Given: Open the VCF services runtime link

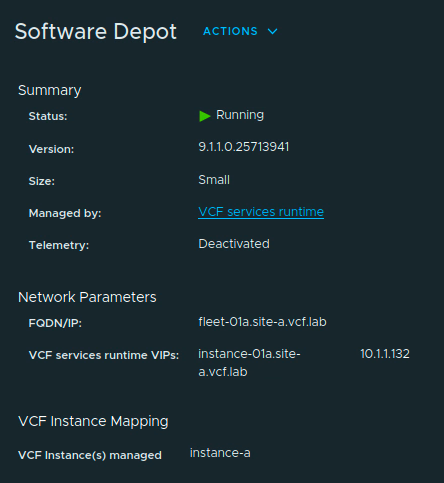Looking at the screenshot, I should click(x=261, y=212).
